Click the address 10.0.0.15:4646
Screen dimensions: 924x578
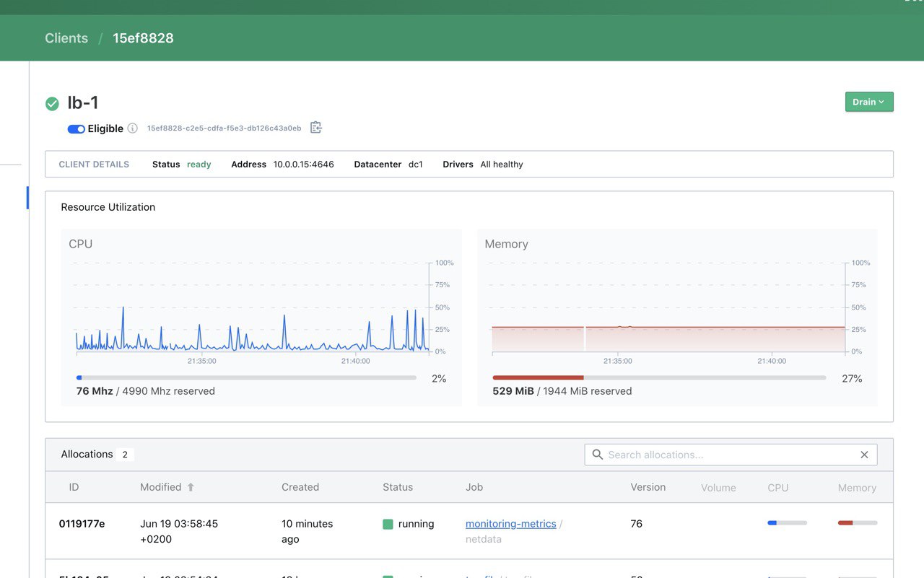click(304, 165)
